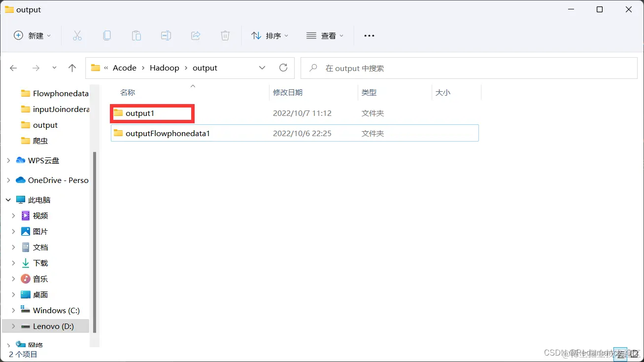Collapse the 此电脑 tree node
This screenshot has height=362, width=644.
coord(8,200)
